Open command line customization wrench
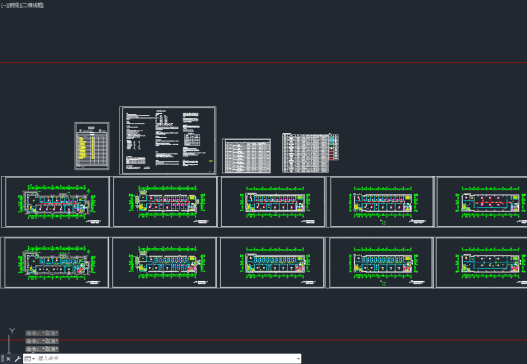This screenshot has height=364, width=527. click(17, 359)
